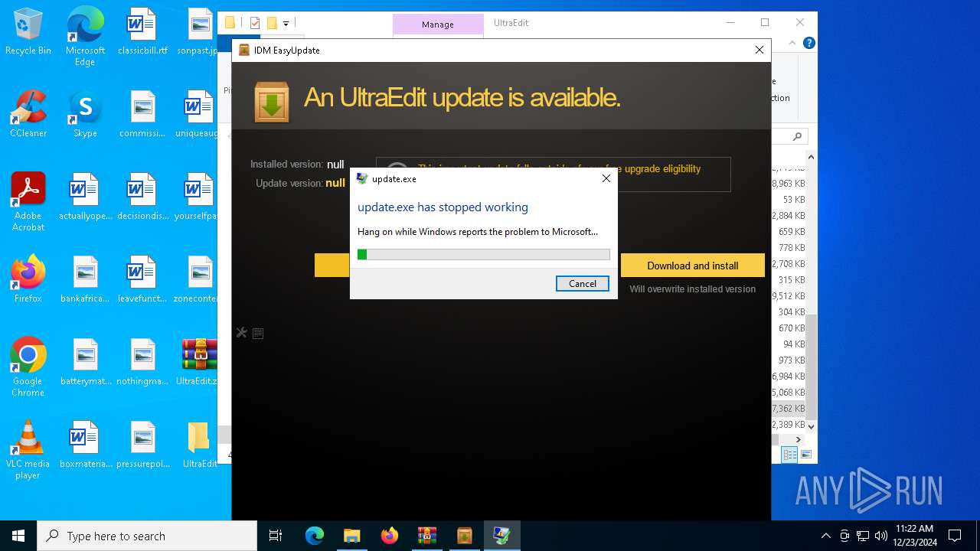This screenshot has height=551, width=980.
Task: Click the network tray icon
Action: [863, 536]
